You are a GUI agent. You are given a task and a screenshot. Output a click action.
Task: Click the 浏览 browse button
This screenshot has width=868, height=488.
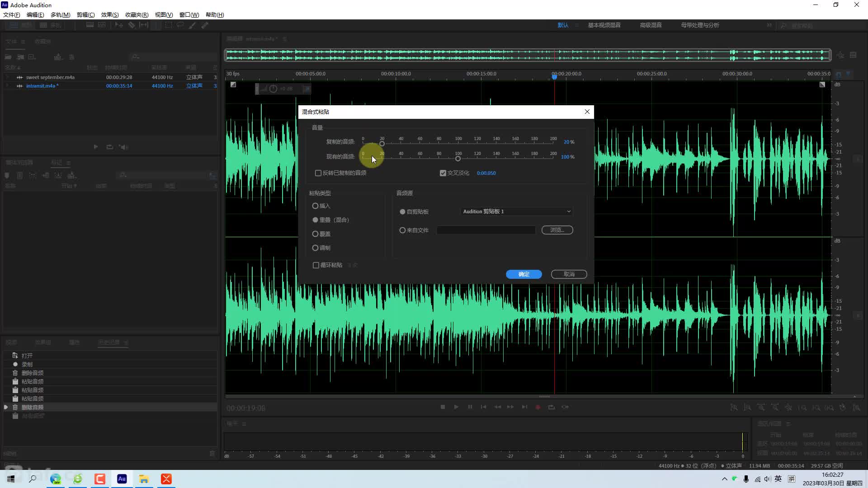pos(557,230)
